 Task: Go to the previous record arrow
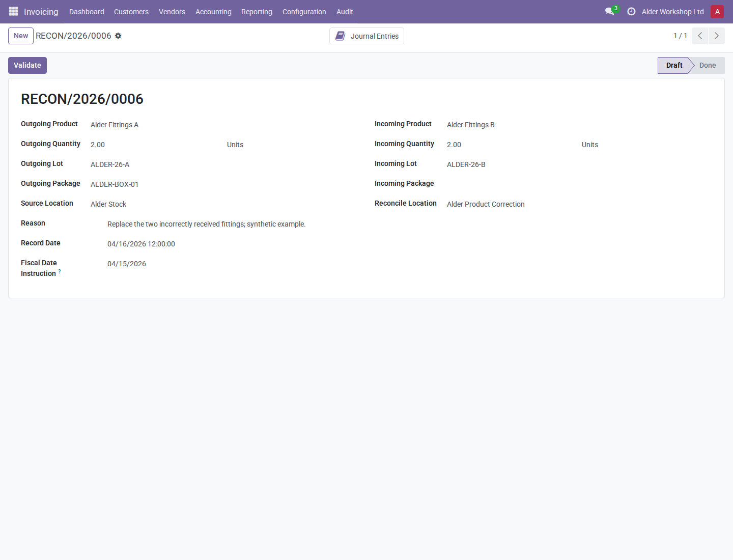(x=700, y=36)
